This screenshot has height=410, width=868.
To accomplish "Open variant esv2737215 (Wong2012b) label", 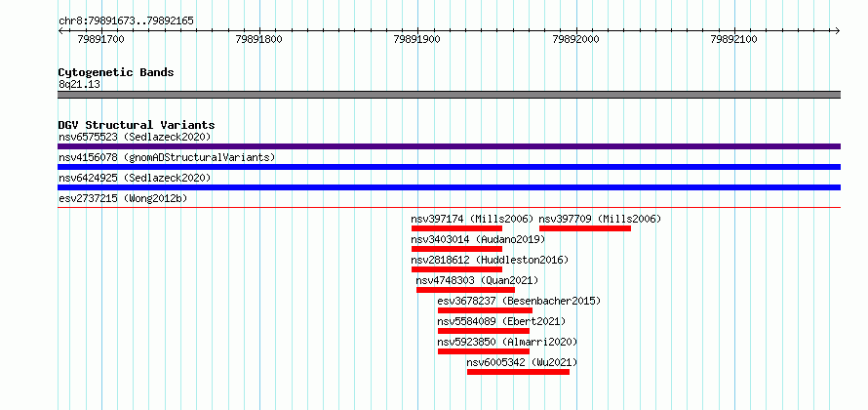I will pyautogui.click(x=121, y=198).
